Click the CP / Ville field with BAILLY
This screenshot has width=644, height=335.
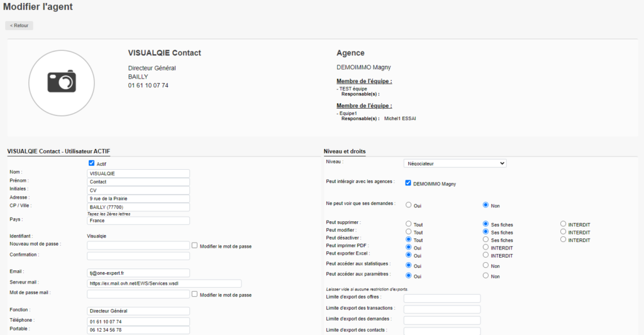pyautogui.click(x=138, y=207)
